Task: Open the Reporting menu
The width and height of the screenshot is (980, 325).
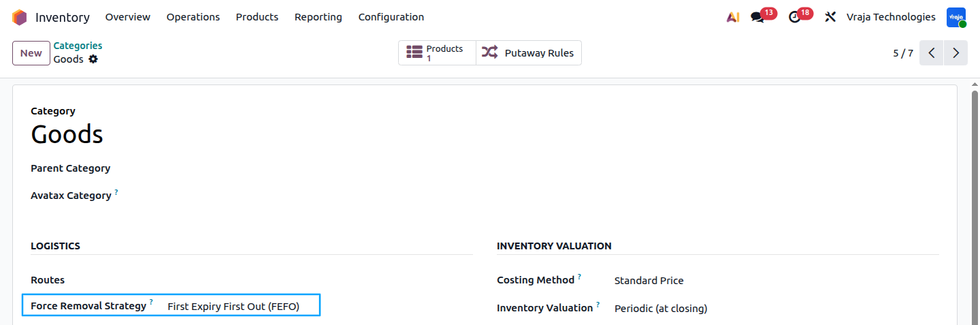Action: click(x=318, y=17)
